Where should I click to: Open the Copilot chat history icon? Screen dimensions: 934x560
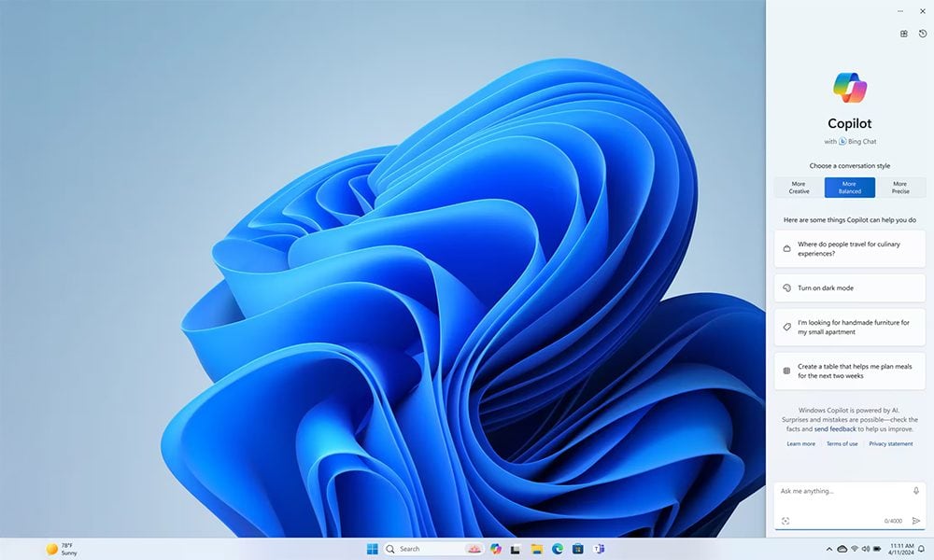(923, 34)
